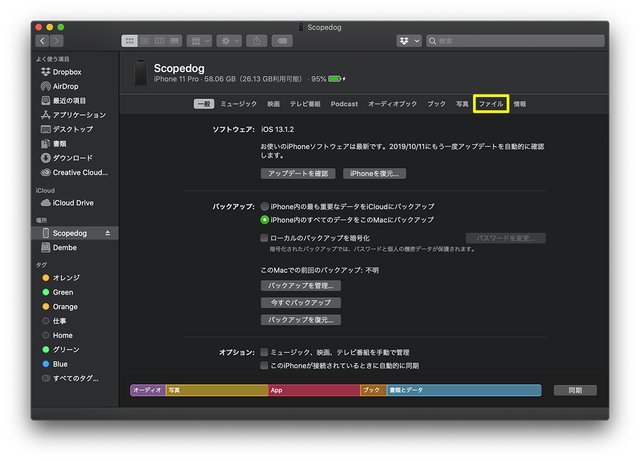Select iCloud backup radio option
Image resolution: width=640 pixels, height=461 pixels.
264,206
